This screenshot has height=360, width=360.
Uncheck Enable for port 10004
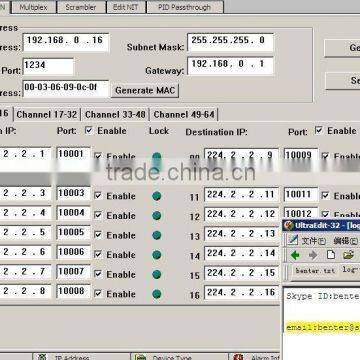coord(98,215)
